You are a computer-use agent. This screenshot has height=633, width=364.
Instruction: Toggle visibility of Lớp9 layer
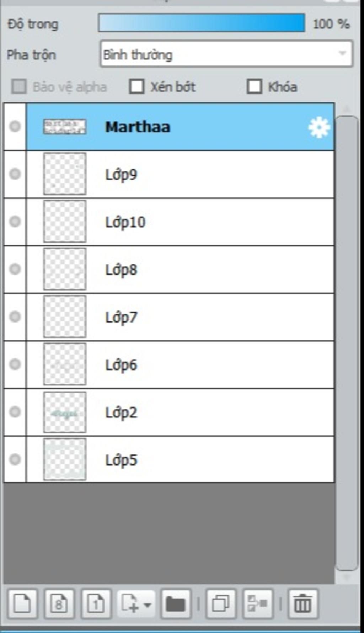(x=15, y=174)
